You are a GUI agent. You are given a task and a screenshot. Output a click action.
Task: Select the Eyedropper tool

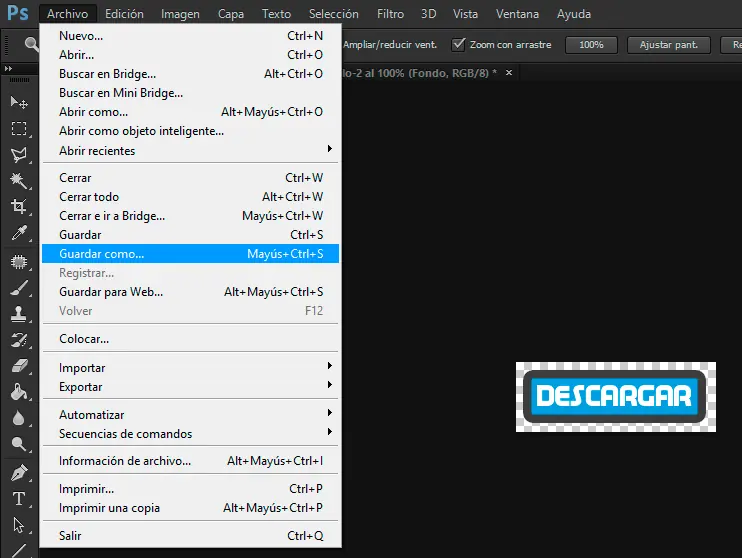tap(19, 233)
